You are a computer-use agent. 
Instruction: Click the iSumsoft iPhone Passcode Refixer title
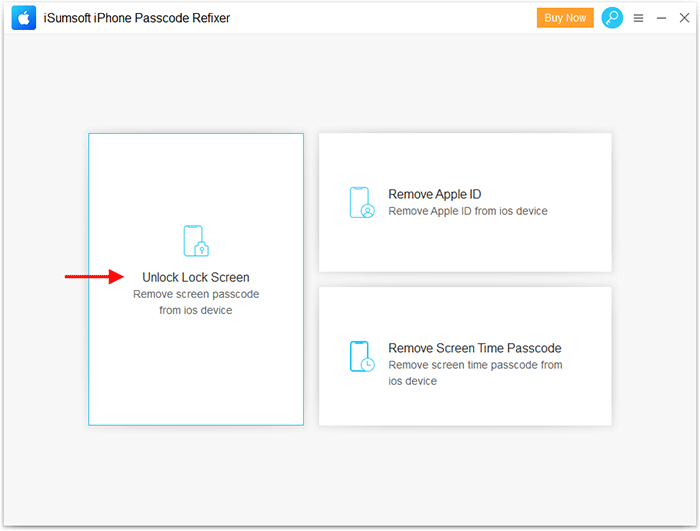(x=137, y=18)
